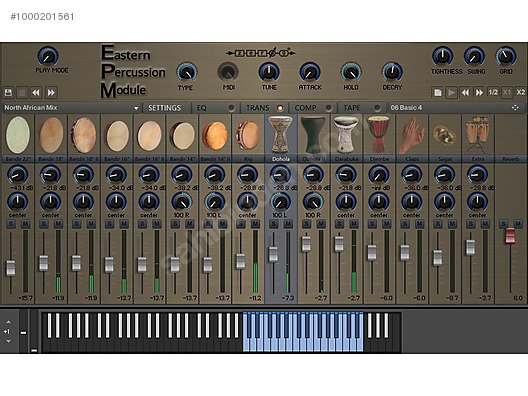Shift keyboard octave down arrow
The width and height of the screenshot is (528, 396).
[8, 341]
